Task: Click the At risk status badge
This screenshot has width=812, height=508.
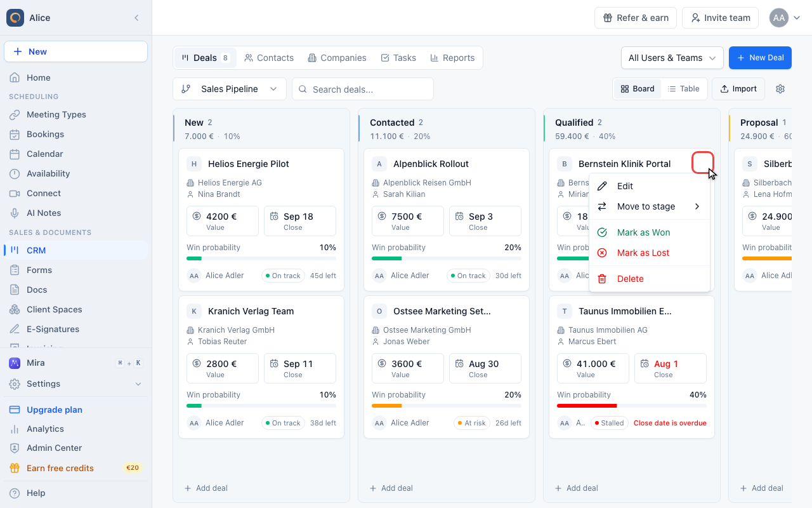Action: pos(472,423)
